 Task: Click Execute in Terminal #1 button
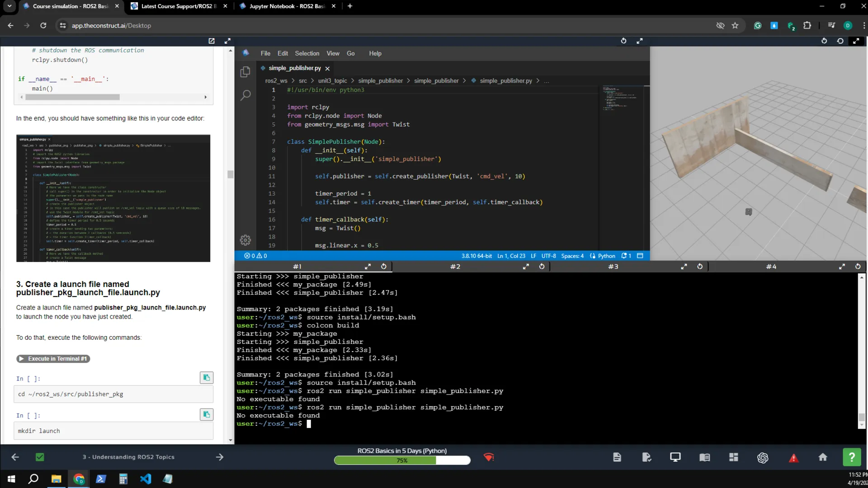tap(53, 359)
